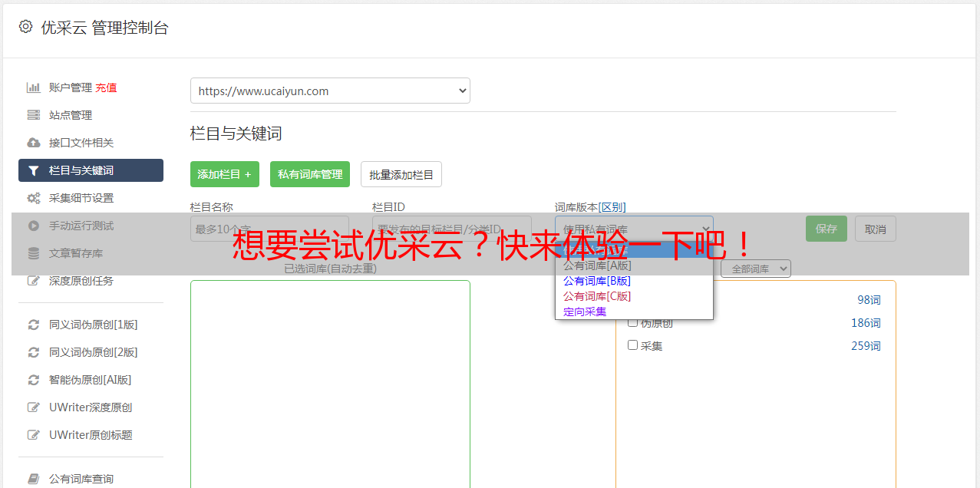Open the site URL dropdown
Viewport: 980px width, 488px height.
coord(330,91)
